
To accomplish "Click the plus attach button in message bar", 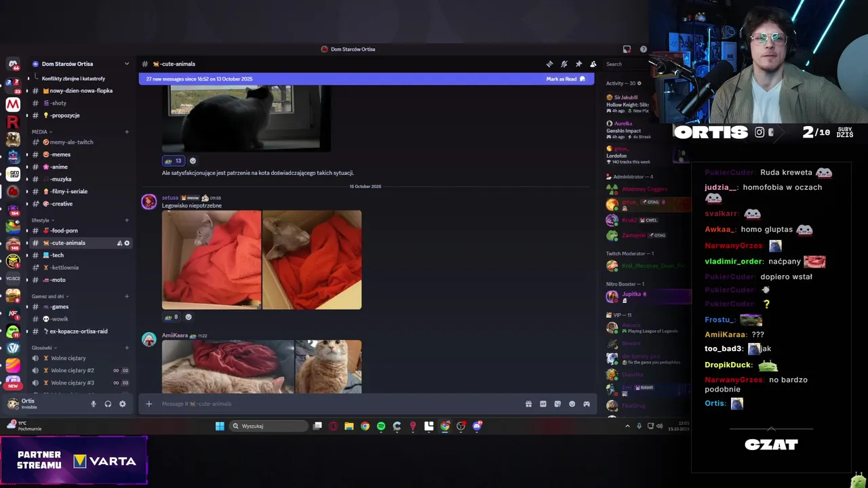I will pyautogui.click(x=149, y=404).
